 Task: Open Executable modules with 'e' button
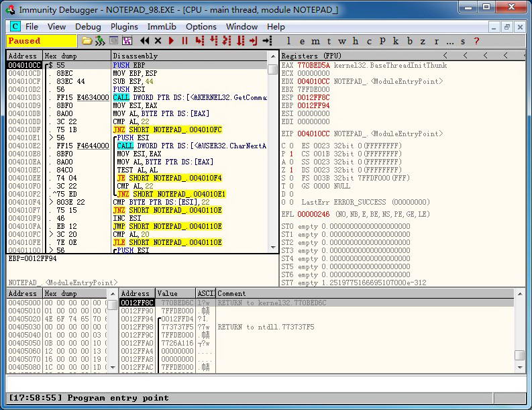pos(302,41)
